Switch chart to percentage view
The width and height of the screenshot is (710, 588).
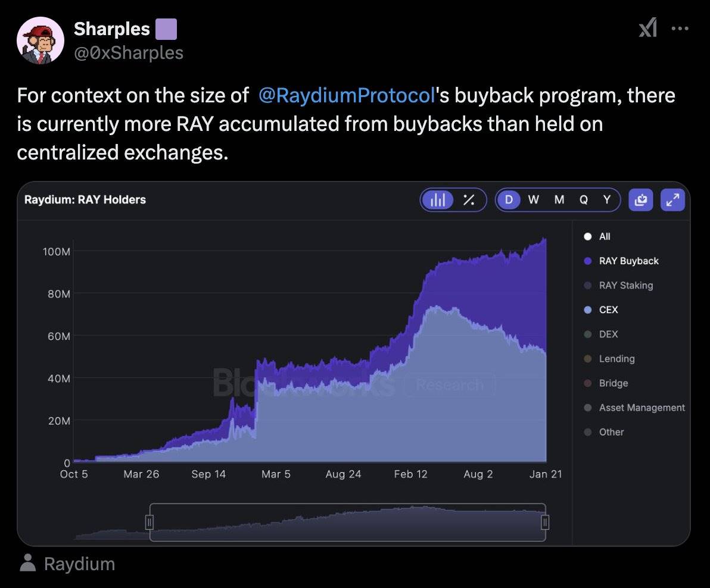(x=469, y=200)
